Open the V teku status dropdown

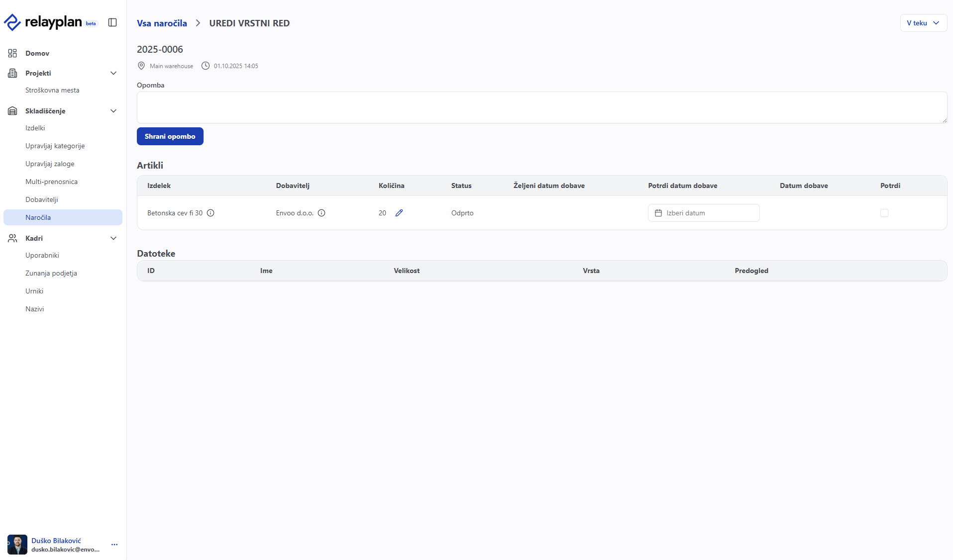pyautogui.click(x=924, y=23)
